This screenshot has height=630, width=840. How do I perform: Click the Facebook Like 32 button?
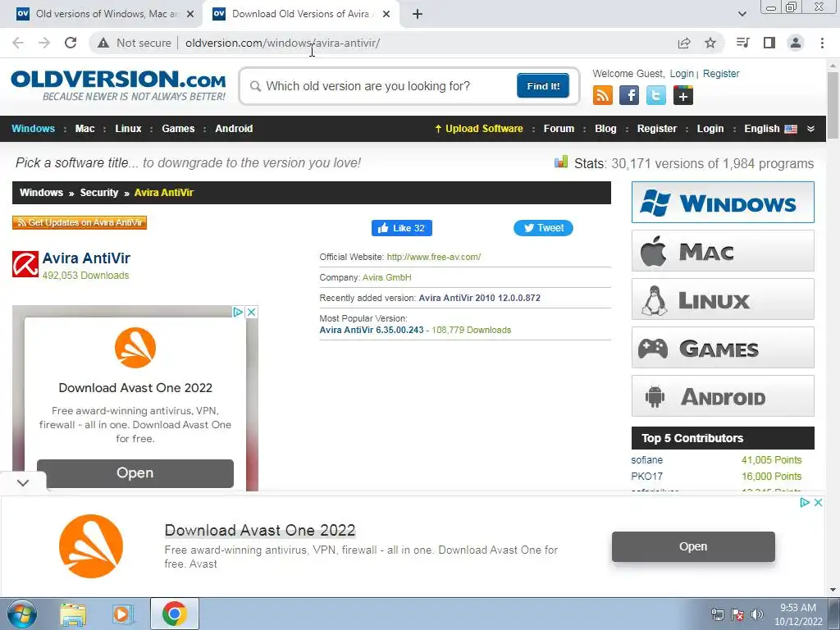point(402,228)
